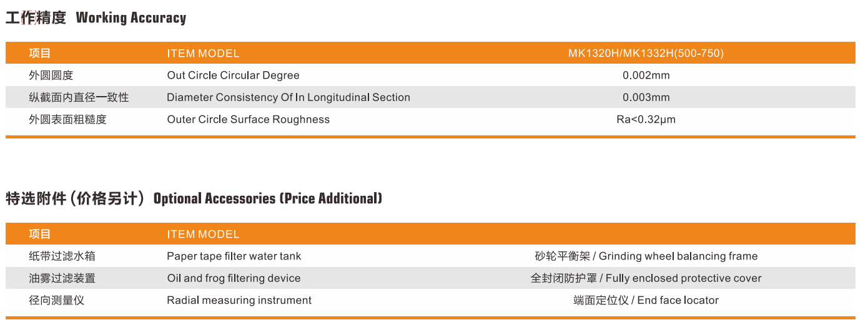Select the Radial measuring instrument entry
The height and width of the screenshot is (330, 868).
[239, 300]
